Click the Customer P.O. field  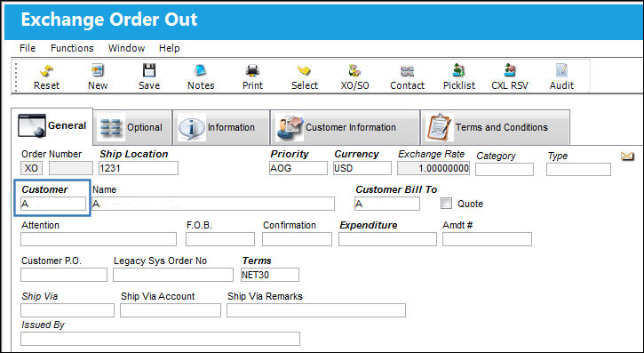coord(64,275)
